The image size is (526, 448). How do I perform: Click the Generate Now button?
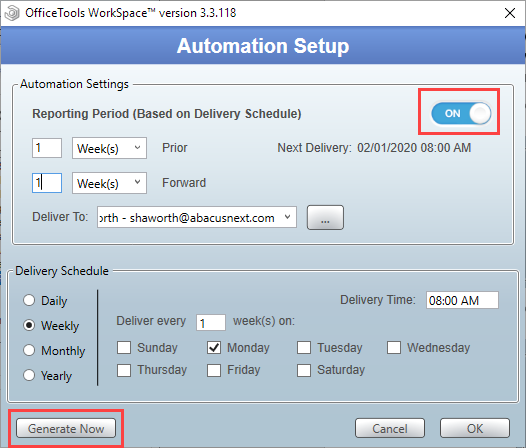click(x=66, y=428)
